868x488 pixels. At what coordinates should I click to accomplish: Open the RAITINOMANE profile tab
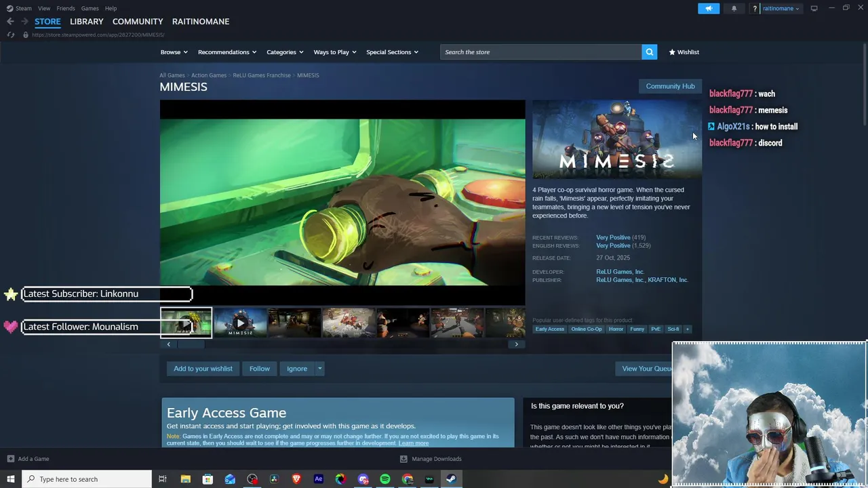pos(201,22)
